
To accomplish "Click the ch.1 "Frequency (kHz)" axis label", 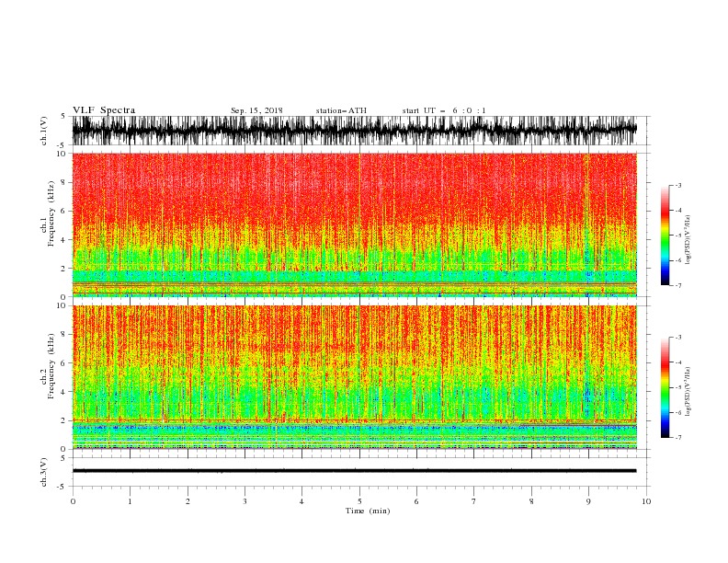I will tap(51, 213).
